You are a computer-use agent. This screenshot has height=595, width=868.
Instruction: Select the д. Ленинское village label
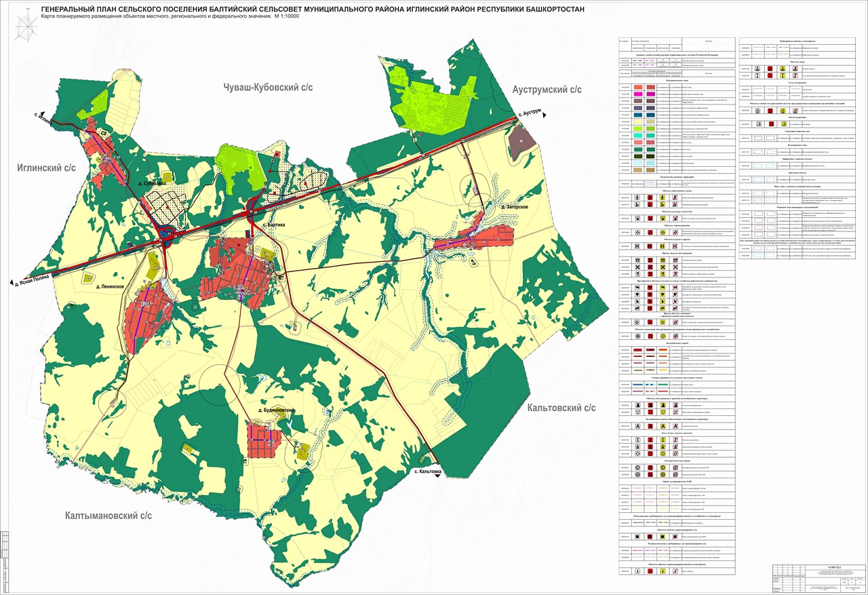tap(109, 287)
